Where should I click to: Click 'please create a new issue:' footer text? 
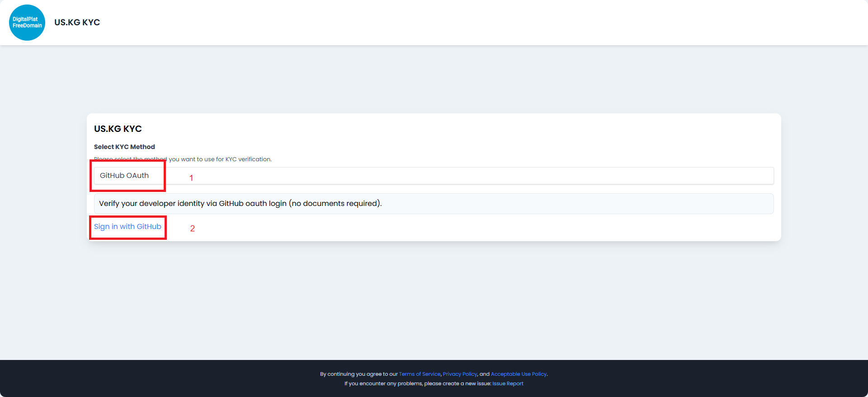pos(458,383)
